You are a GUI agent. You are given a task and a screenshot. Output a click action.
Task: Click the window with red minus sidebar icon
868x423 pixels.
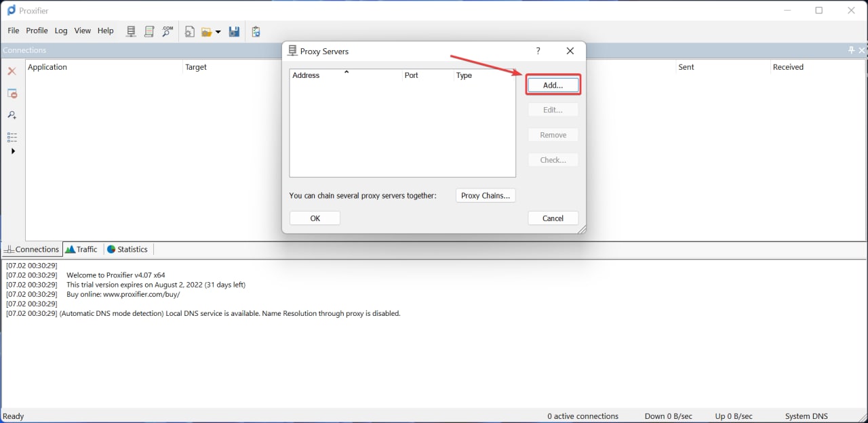[12, 94]
